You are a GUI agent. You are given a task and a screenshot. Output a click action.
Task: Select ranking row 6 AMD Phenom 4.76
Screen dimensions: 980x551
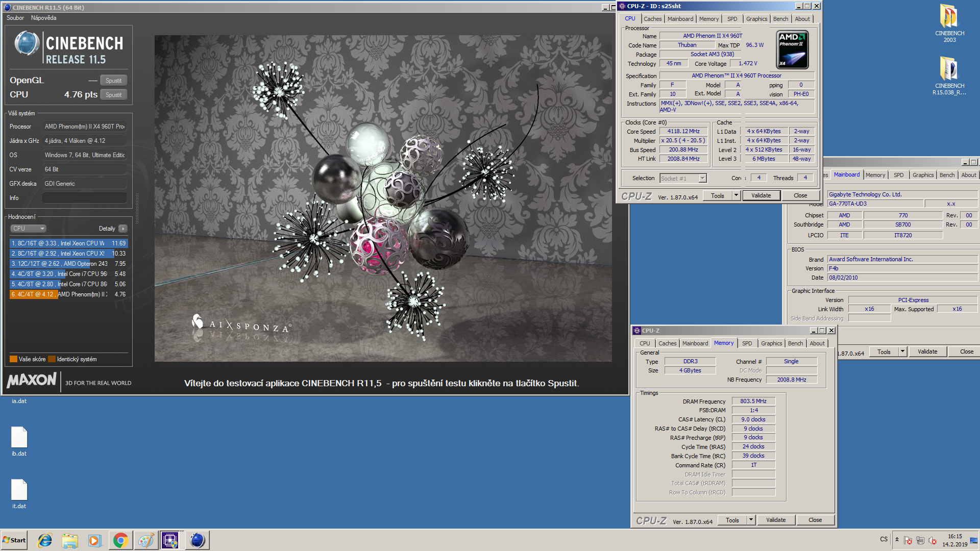point(68,294)
